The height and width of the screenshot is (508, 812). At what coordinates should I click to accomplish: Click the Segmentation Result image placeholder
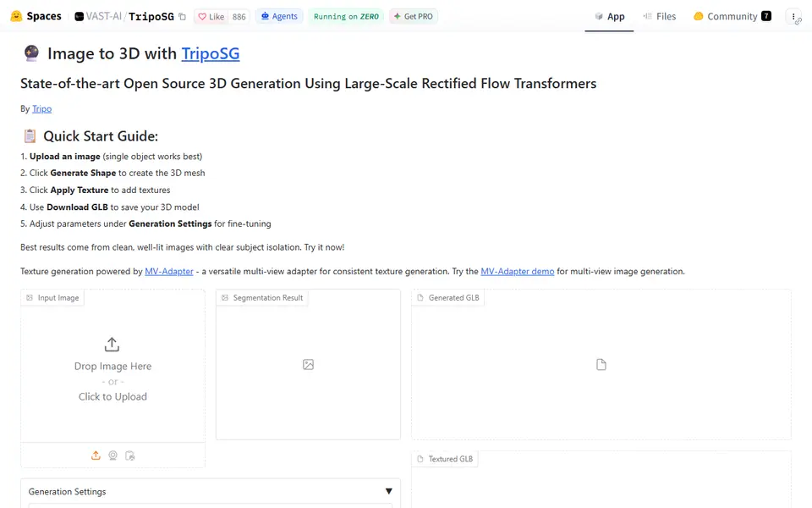coord(308,364)
